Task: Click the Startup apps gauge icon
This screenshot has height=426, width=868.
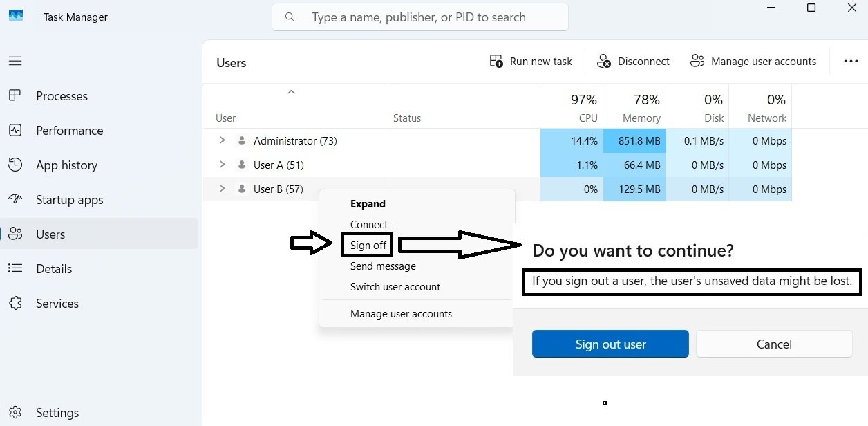Action: coord(15,199)
